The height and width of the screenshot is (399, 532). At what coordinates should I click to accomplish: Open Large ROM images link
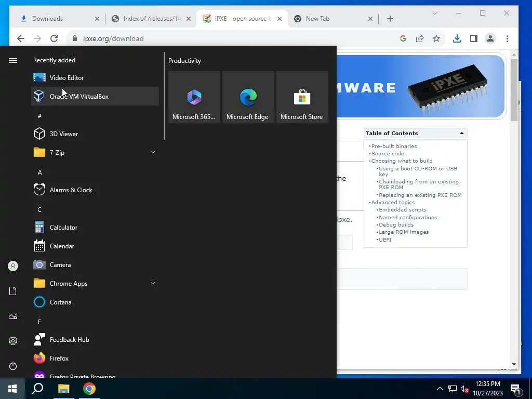click(404, 232)
